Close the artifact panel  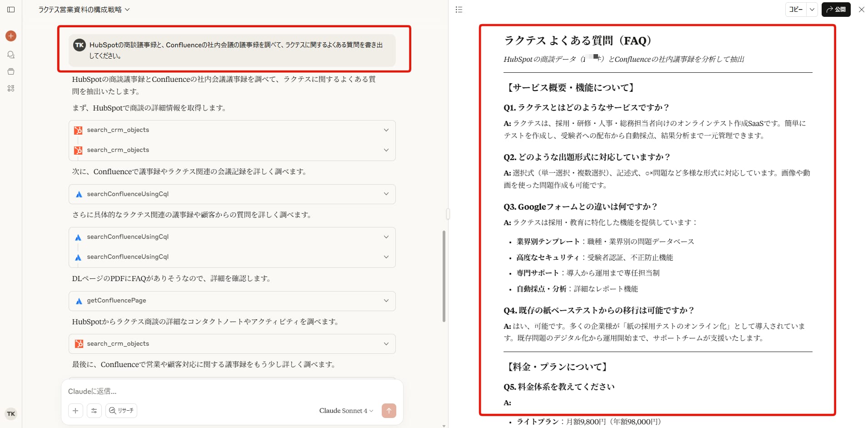coord(861,10)
